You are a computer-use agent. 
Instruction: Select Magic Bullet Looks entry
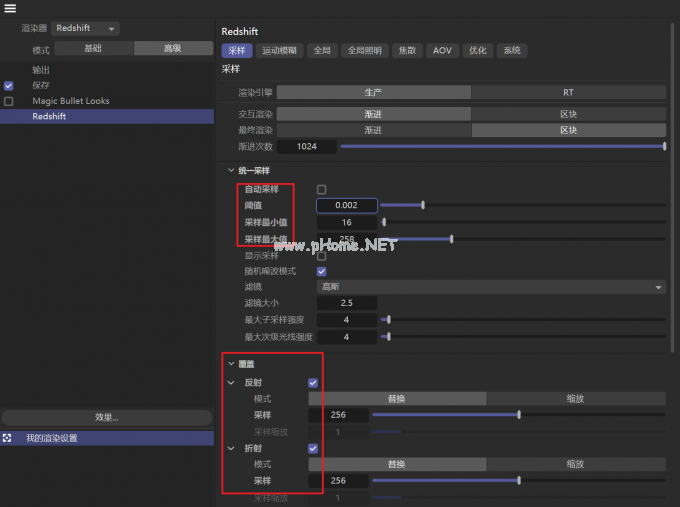(x=71, y=101)
